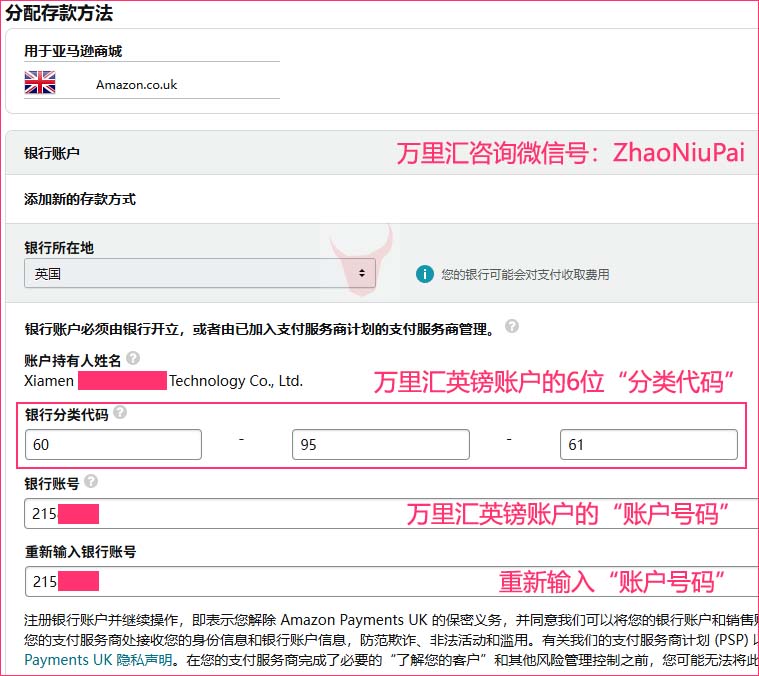Click the account holder name Xiamen Technology Co., Ltd.
Screen dimensions: 759x676
point(164,381)
